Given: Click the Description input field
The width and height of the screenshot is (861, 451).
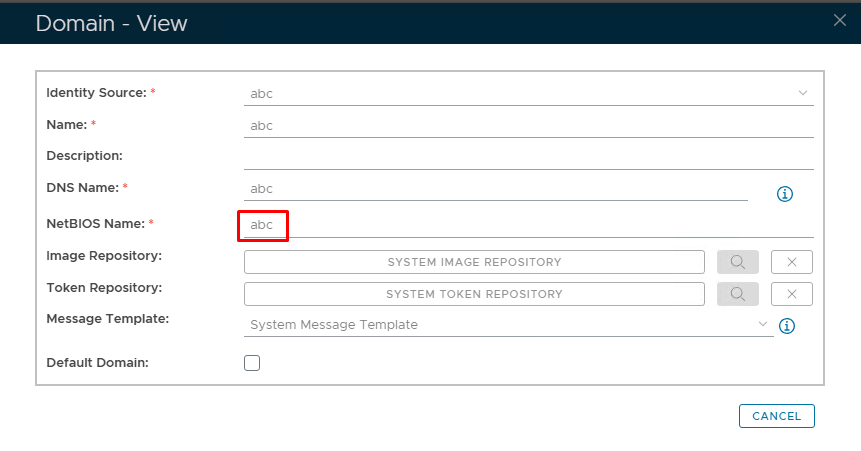Looking at the screenshot, I should coord(528,157).
